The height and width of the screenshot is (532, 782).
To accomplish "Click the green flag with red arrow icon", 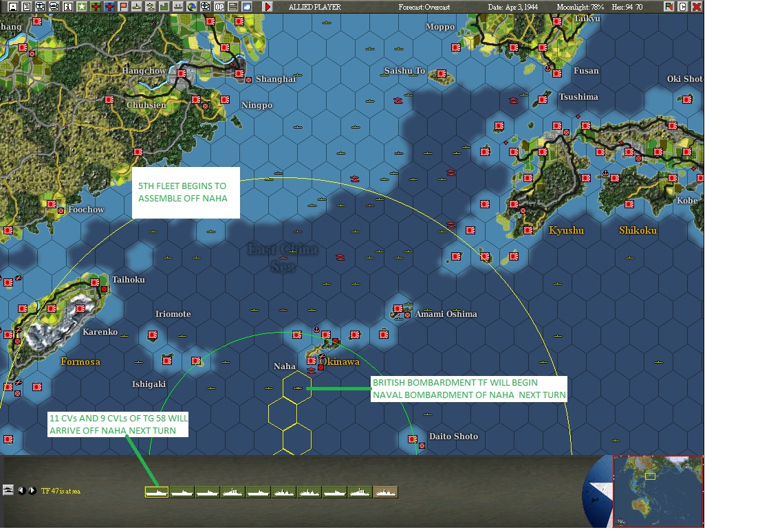I will tap(669, 6).
